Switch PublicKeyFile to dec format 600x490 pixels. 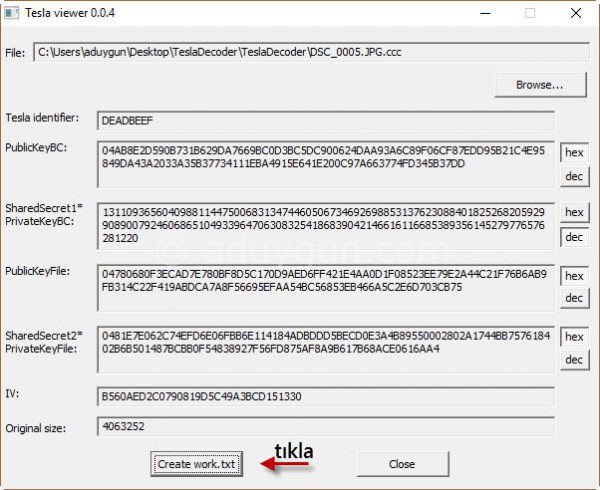pyautogui.click(x=574, y=298)
